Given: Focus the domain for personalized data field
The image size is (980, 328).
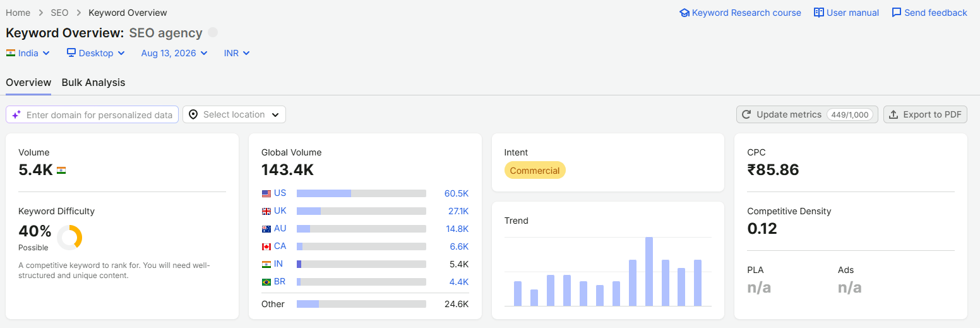Looking at the screenshot, I should click(92, 114).
